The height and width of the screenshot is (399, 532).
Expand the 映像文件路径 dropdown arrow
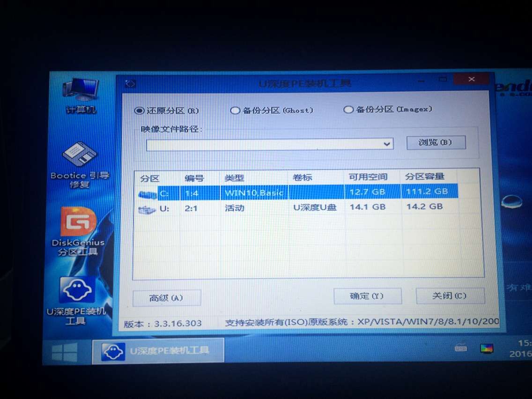tap(386, 144)
